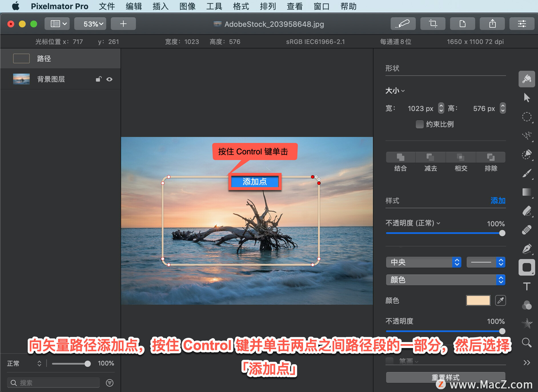Open the 正常 layer blend mode selector
Viewport: 538px width, 392px height.
pos(24,363)
